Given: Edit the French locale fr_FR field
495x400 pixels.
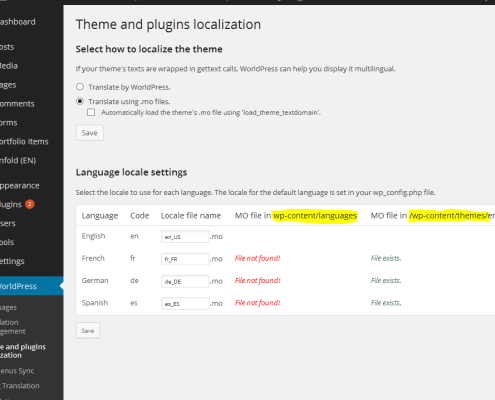Looking at the screenshot, I should coord(185,259).
